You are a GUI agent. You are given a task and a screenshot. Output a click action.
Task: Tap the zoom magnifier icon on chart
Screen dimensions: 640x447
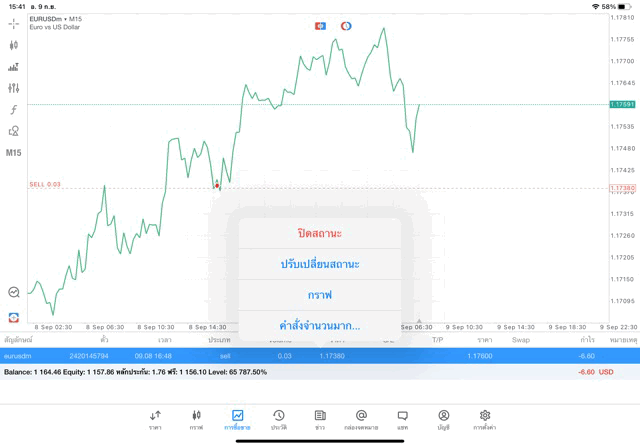[x=13, y=292]
